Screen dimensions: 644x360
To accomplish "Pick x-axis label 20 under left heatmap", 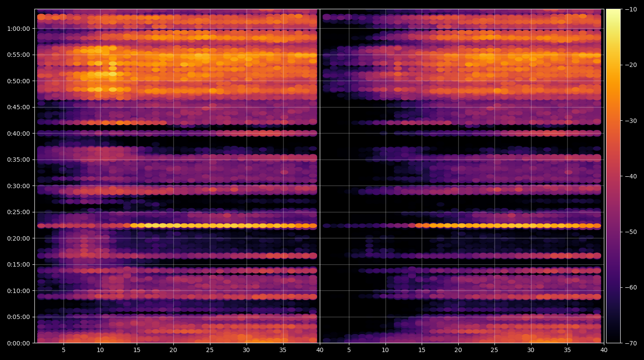I will click(173, 350).
